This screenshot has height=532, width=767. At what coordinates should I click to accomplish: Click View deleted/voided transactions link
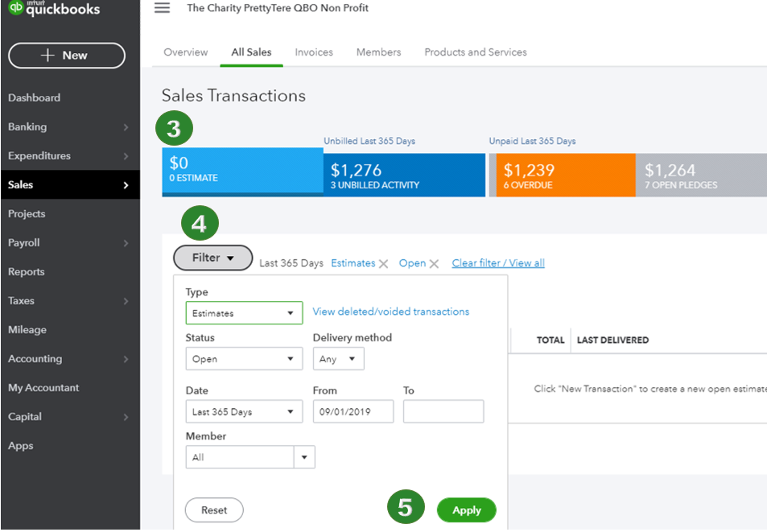pos(391,311)
